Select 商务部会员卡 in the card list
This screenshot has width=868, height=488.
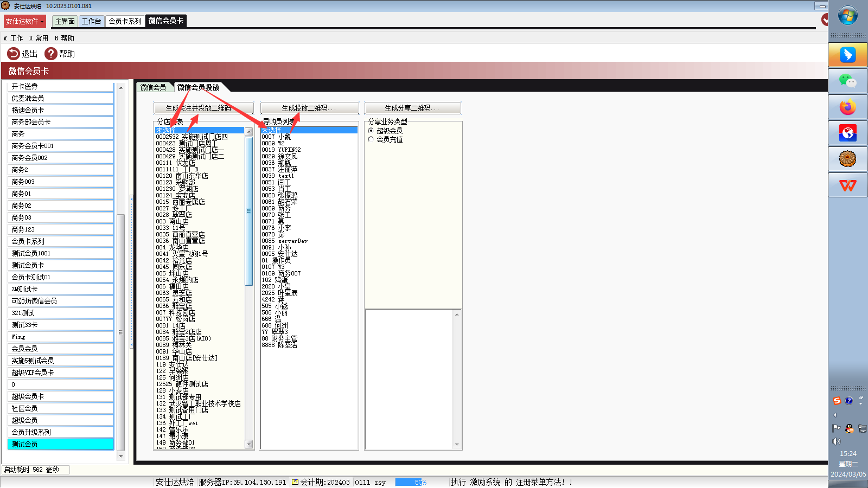(x=61, y=122)
